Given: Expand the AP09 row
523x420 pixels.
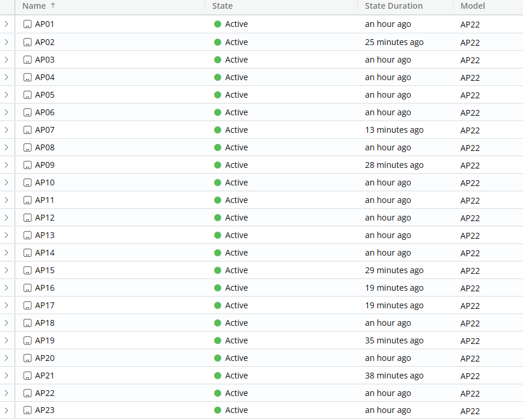Looking at the screenshot, I should coord(6,165).
